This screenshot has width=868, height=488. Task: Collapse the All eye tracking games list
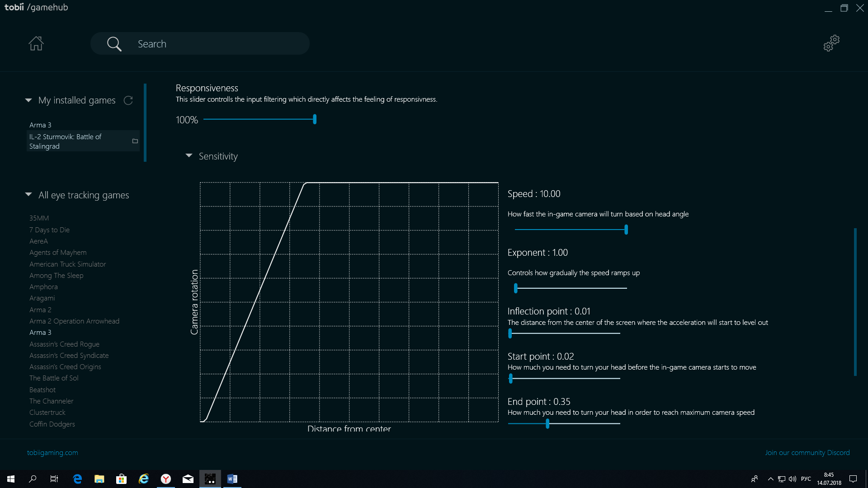[x=28, y=195]
